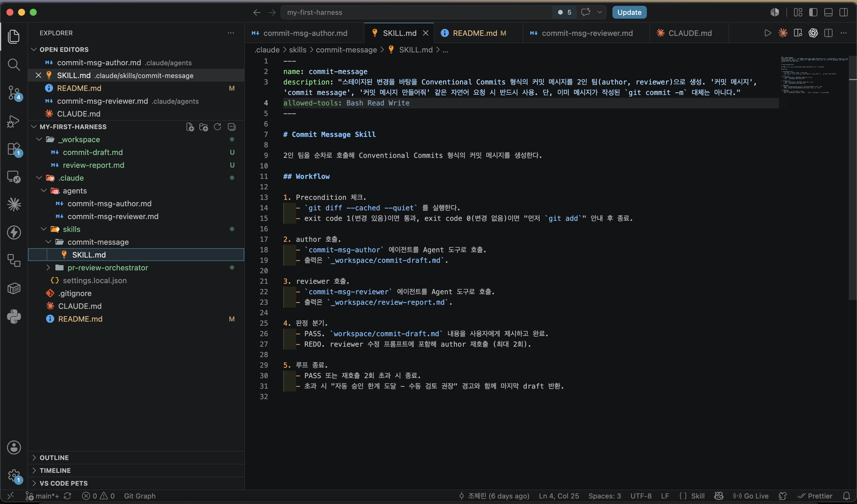The height and width of the screenshot is (504, 857).
Task: Split the editor to the right
Action: pyautogui.click(x=828, y=33)
